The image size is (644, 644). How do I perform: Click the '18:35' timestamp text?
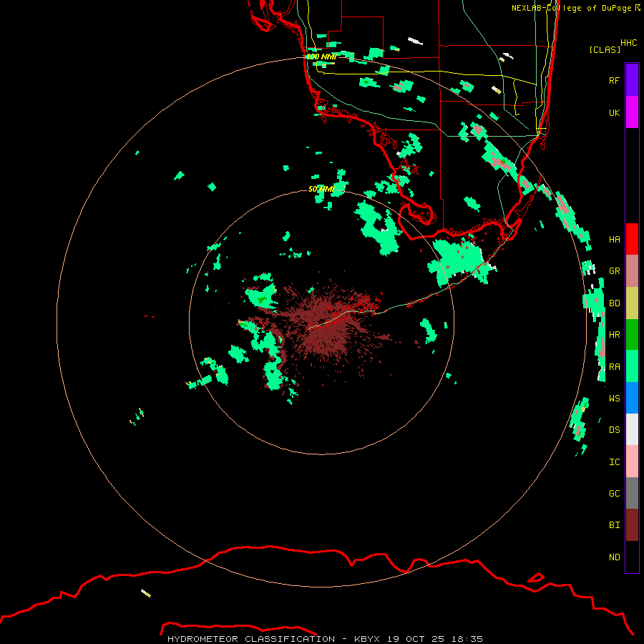pos(467,639)
